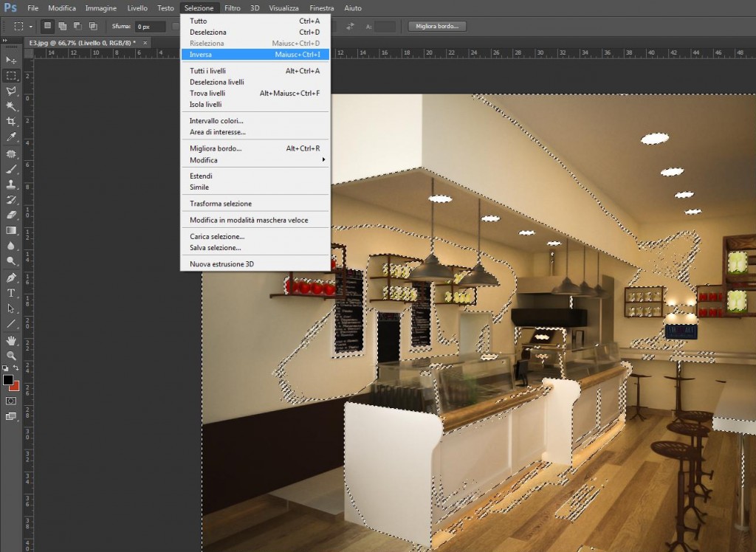Image resolution: width=756 pixels, height=552 pixels.
Task: Swap foreground and background colors
Action: [x=16, y=368]
